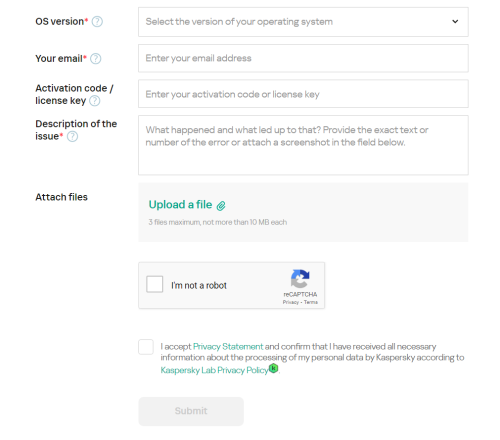Screen dimensions: 500x440
Task: Click the paperclip attachment icon
Action: click(x=221, y=206)
